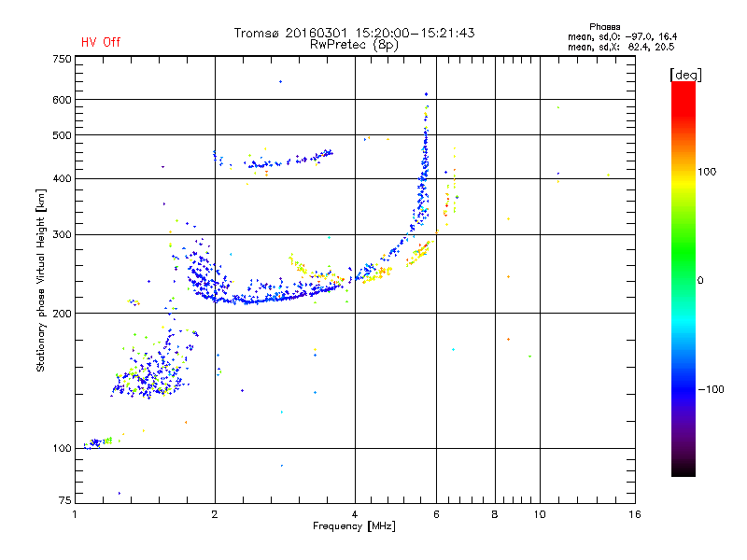Click the '0' colorbar tick label

click(x=700, y=281)
